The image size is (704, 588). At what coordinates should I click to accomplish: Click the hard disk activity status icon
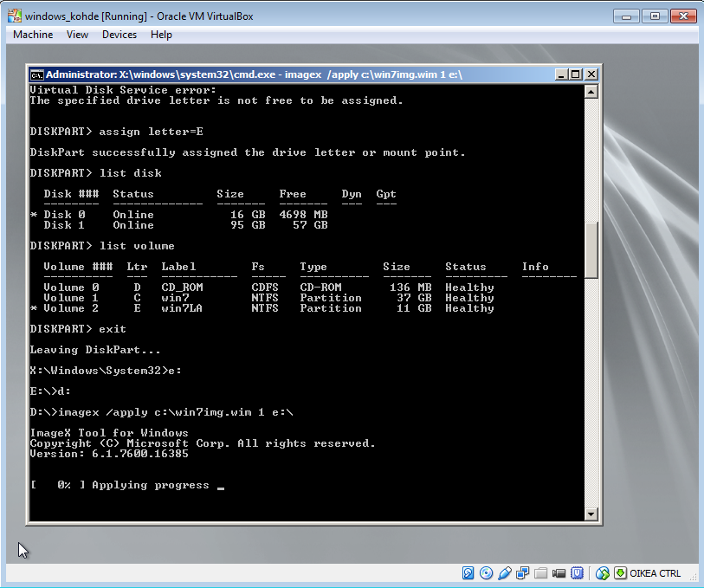468,572
